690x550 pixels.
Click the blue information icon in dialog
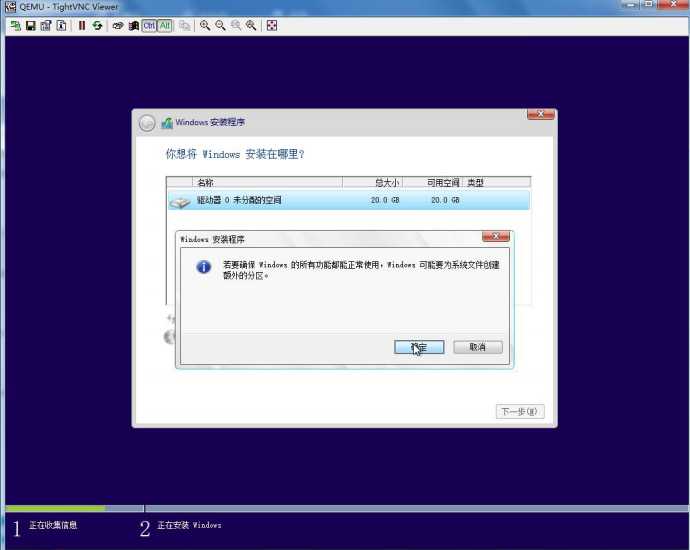(204, 267)
